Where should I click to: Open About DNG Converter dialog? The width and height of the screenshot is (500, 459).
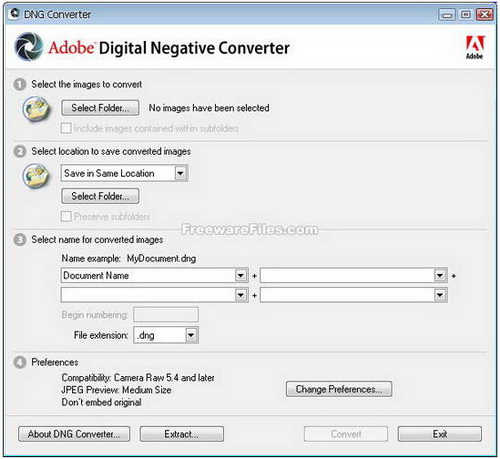click(x=74, y=434)
